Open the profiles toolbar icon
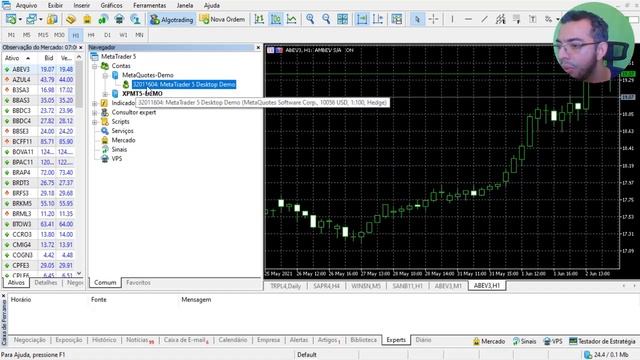This screenshot has width=640, height=360. point(31,19)
